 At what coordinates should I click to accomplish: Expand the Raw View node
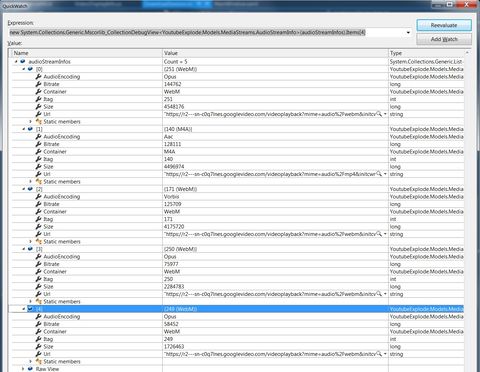coord(23,369)
